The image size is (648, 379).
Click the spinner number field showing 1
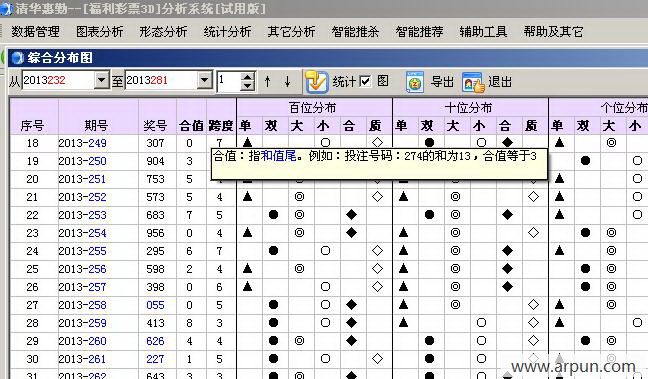pos(229,81)
